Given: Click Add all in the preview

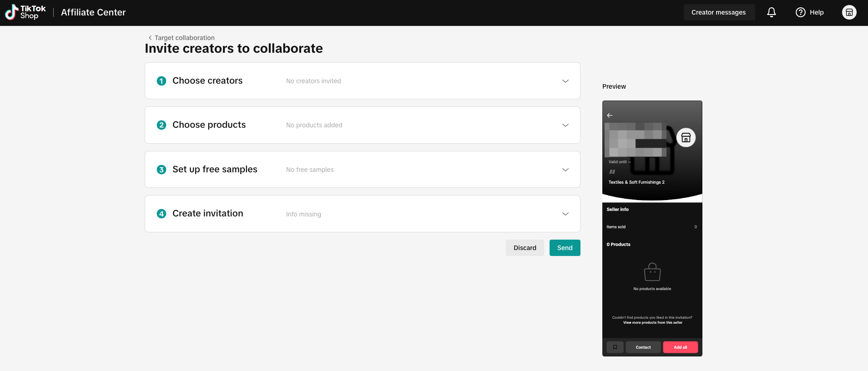Looking at the screenshot, I should (x=681, y=347).
